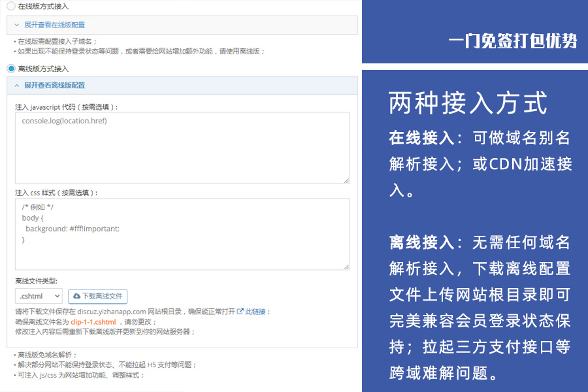Screen dimensions: 588x392
Task: Click the external-link icon beside 此链接
Action: 238,310
